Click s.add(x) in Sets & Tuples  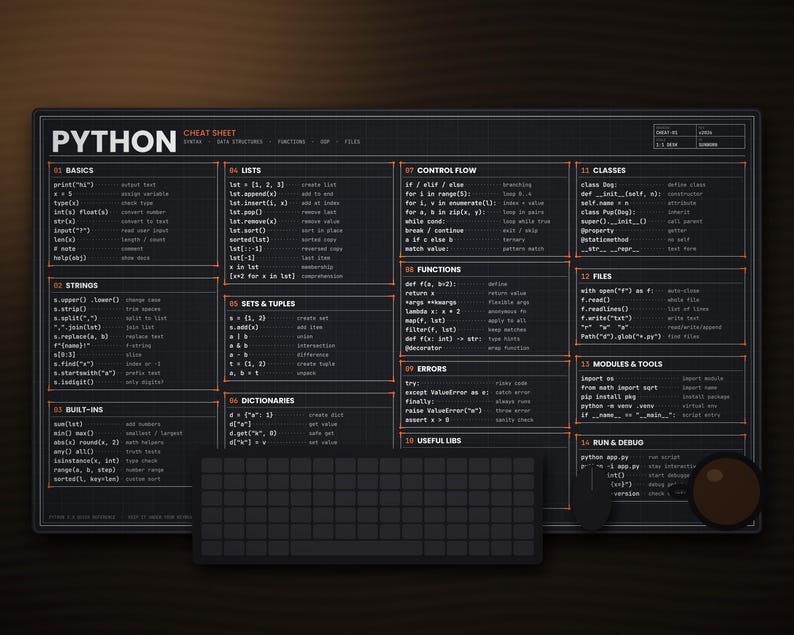[244, 327]
